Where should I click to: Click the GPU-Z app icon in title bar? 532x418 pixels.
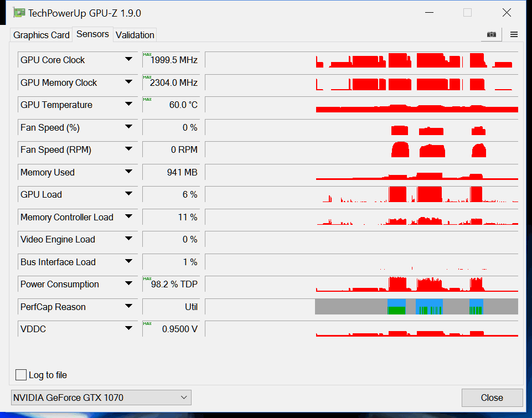coord(19,13)
